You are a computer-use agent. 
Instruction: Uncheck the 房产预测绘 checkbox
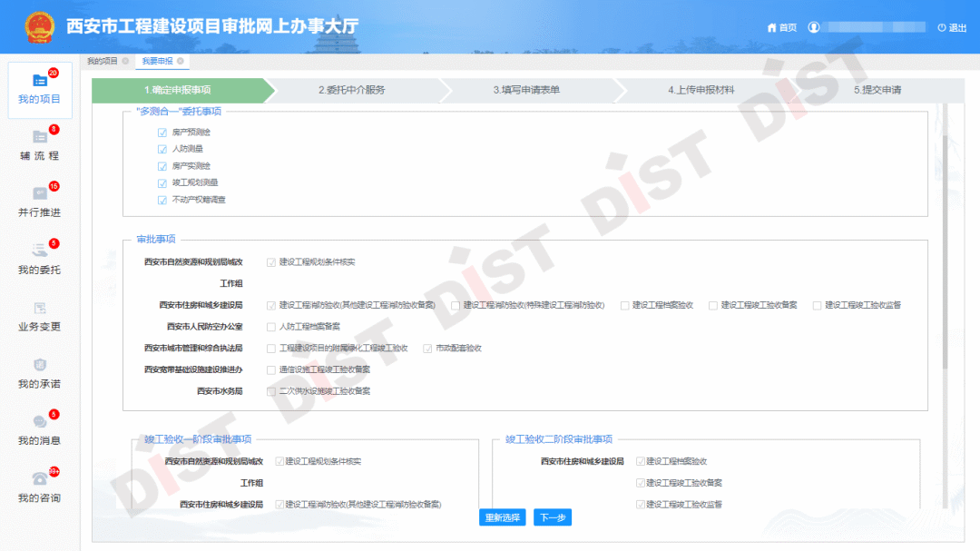coord(162,133)
